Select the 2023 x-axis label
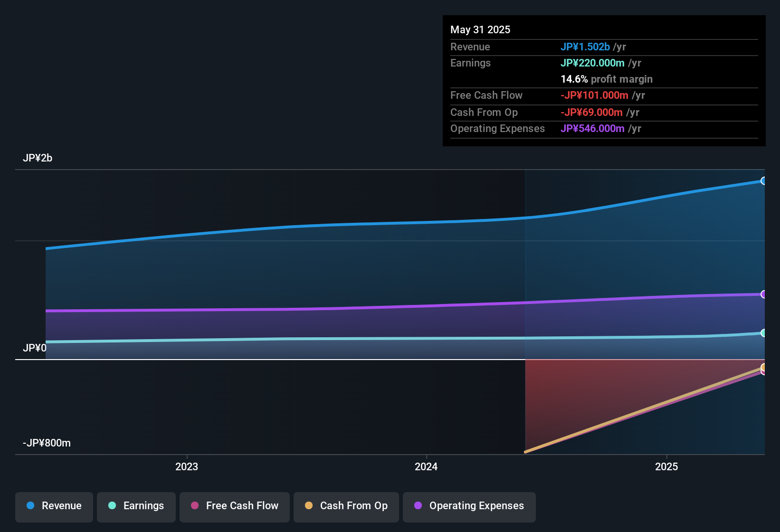This screenshot has width=780, height=532. pos(187,466)
